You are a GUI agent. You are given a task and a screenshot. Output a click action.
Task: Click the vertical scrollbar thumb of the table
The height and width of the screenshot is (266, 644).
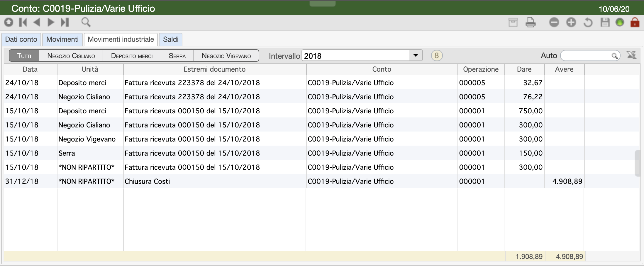click(637, 163)
